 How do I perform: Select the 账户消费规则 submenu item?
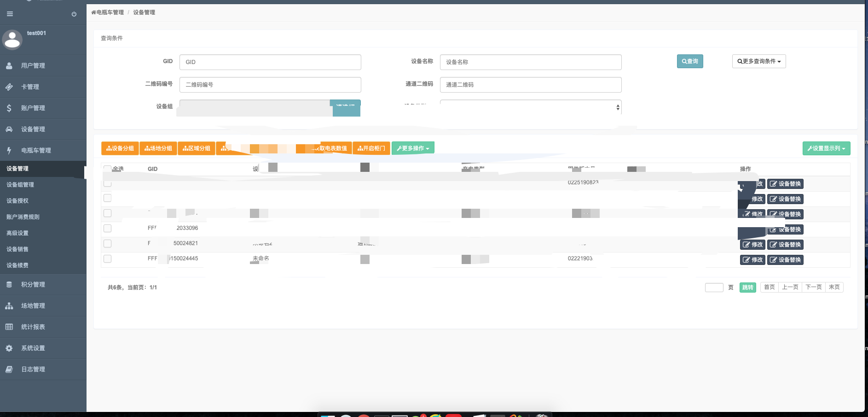tap(43, 217)
